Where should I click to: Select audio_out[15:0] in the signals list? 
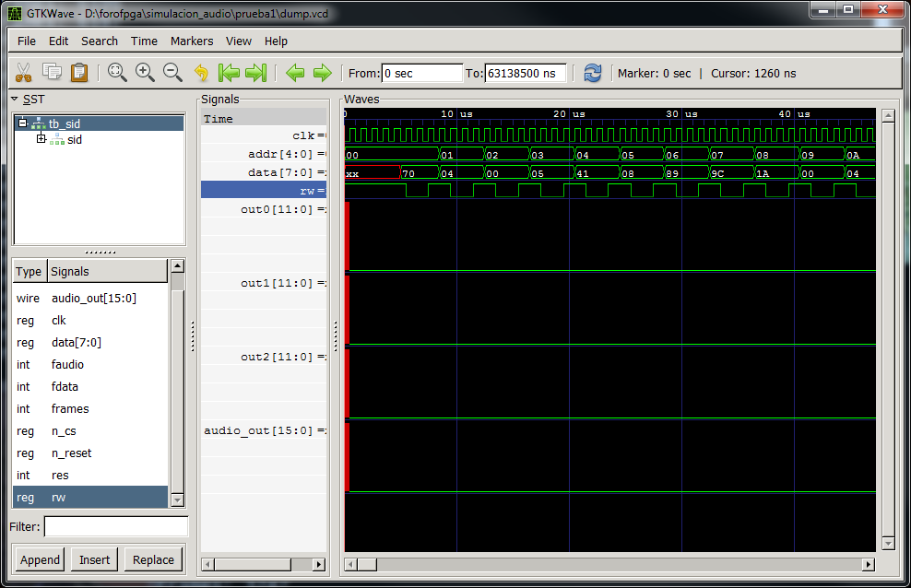pos(93,298)
